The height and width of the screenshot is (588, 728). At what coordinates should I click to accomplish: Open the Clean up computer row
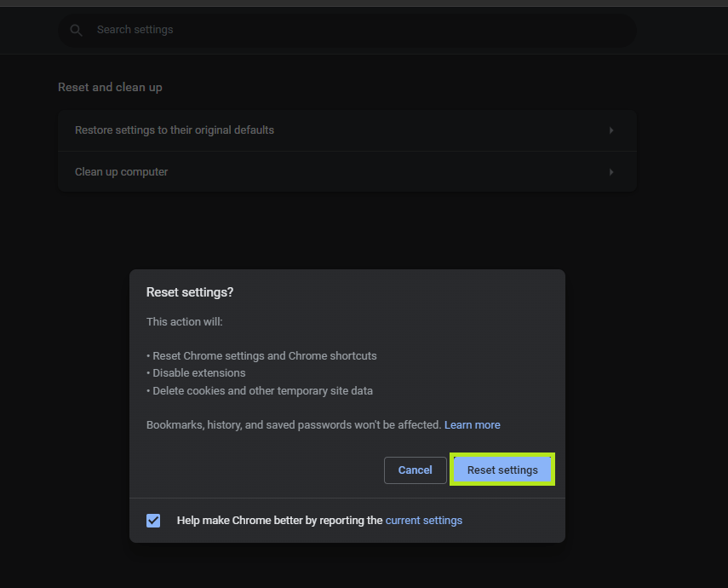(122, 172)
